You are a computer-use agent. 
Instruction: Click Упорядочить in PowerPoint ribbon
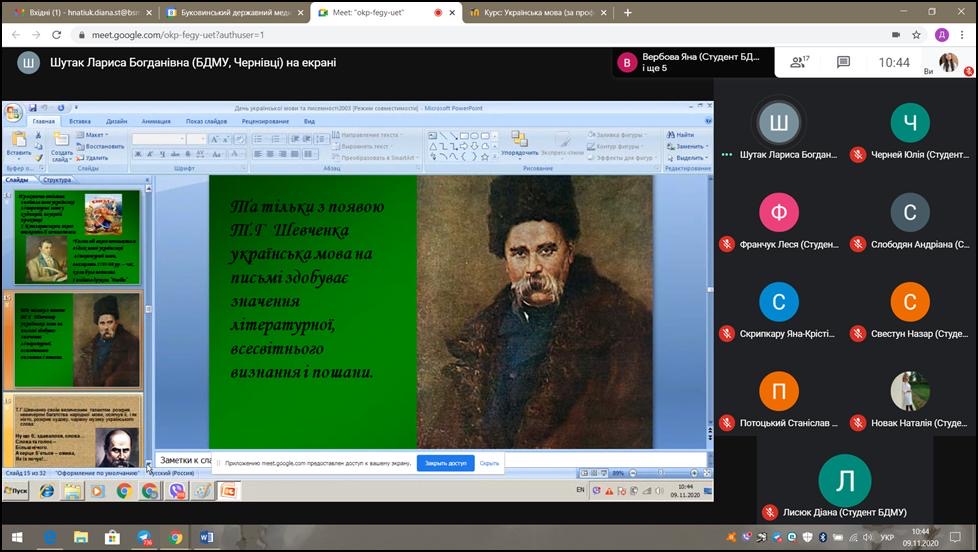click(520, 144)
